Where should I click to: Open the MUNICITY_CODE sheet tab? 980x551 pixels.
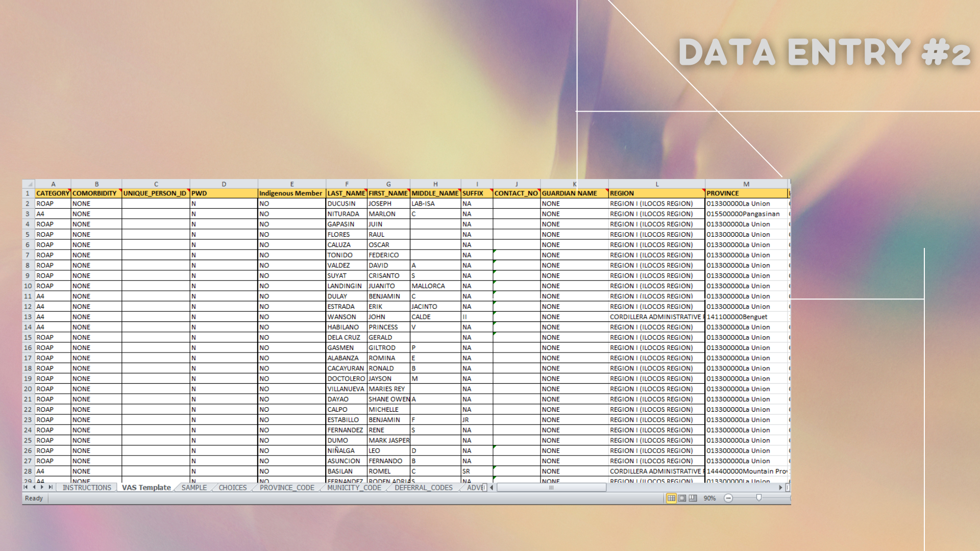[354, 487]
